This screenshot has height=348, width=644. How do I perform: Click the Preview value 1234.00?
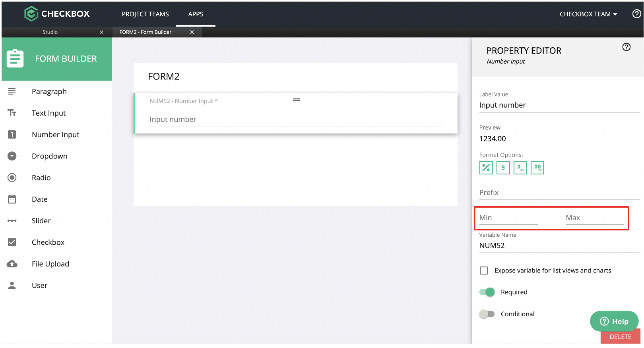493,139
